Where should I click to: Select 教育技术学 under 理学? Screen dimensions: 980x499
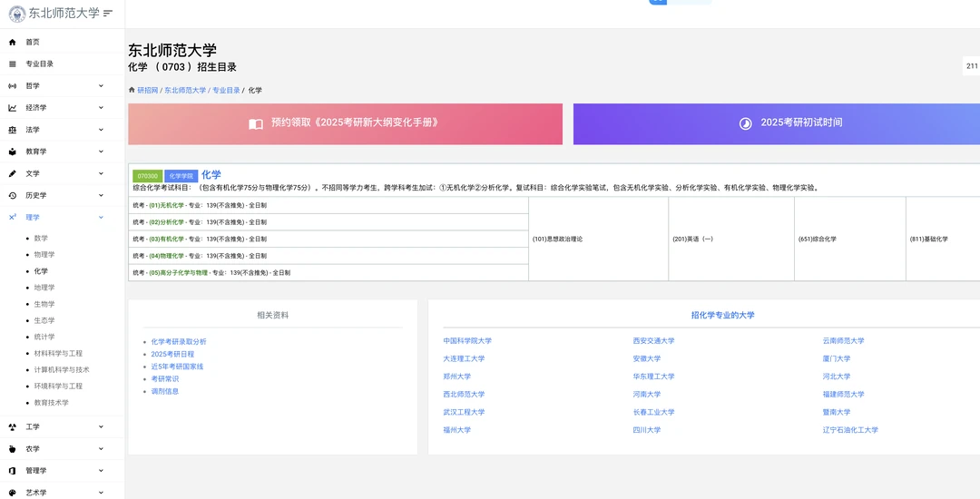click(x=51, y=403)
